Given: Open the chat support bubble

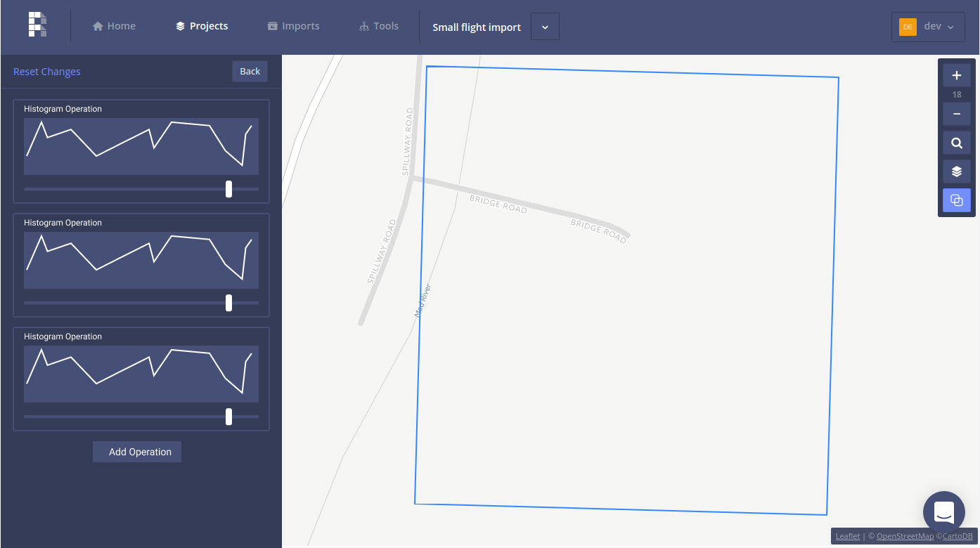Looking at the screenshot, I should point(943,512).
